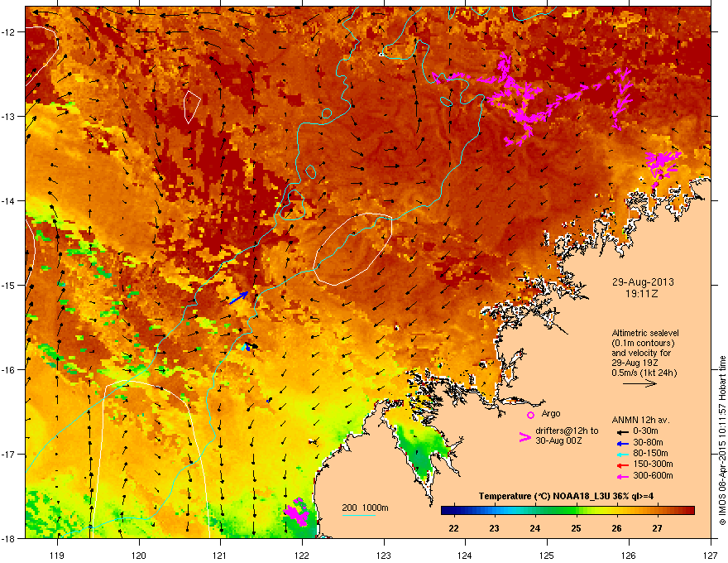Click the magenta 300-600m legend arrow
Screen dimensions: 728x563
point(623,477)
